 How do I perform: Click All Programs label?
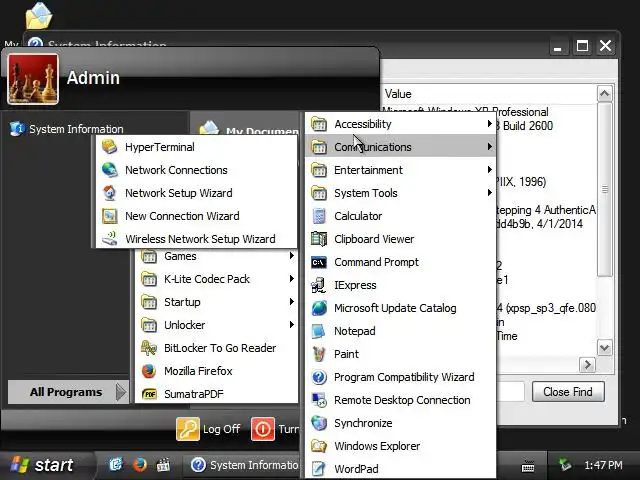click(66, 392)
